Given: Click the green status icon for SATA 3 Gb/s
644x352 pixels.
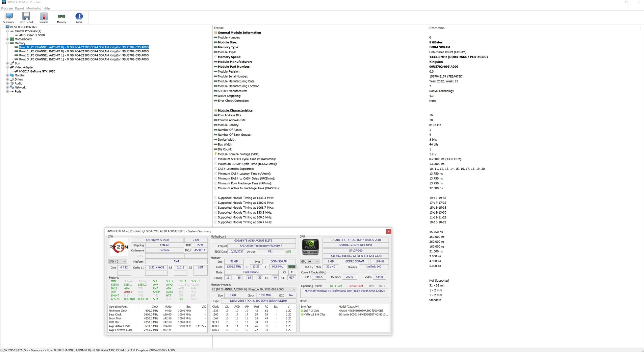Looking at the screenshot, I should [x=302, y=311].
